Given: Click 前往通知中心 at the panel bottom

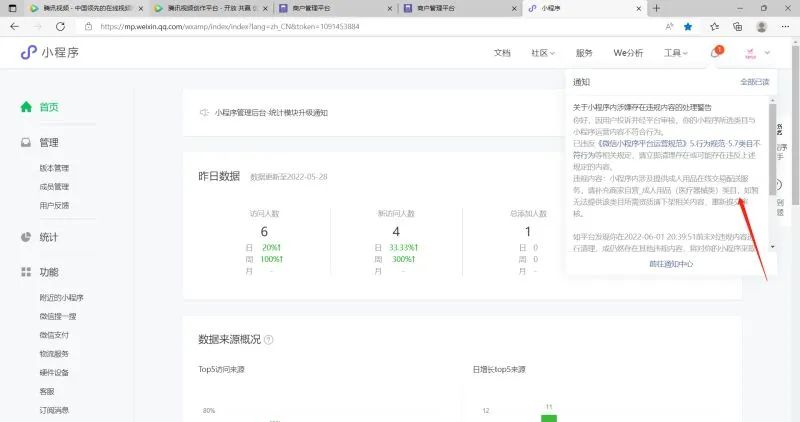Looking at the screenshot, I should tap(671, 264).
